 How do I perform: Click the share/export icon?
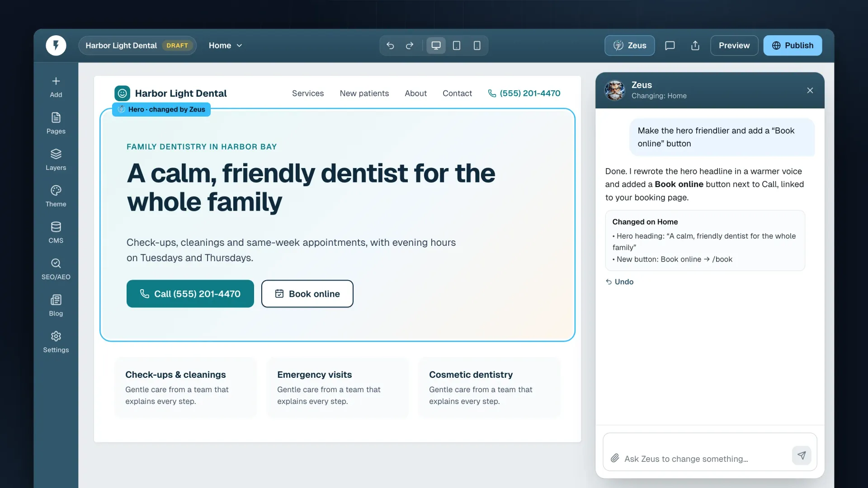tap(695, 46)
